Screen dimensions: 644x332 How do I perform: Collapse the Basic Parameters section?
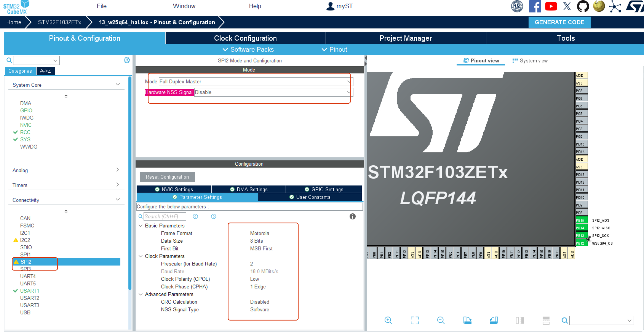[x=141, y=226]
